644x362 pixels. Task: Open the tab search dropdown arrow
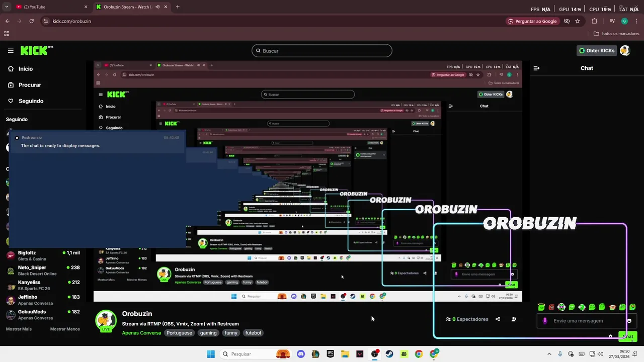click(x=7, y=7)
